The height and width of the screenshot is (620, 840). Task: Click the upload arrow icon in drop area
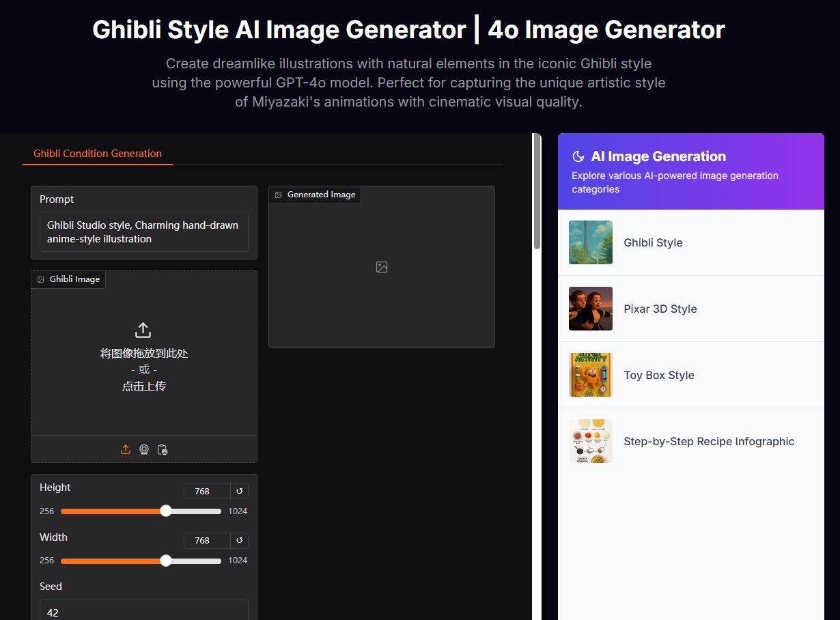tap(143, 330)
